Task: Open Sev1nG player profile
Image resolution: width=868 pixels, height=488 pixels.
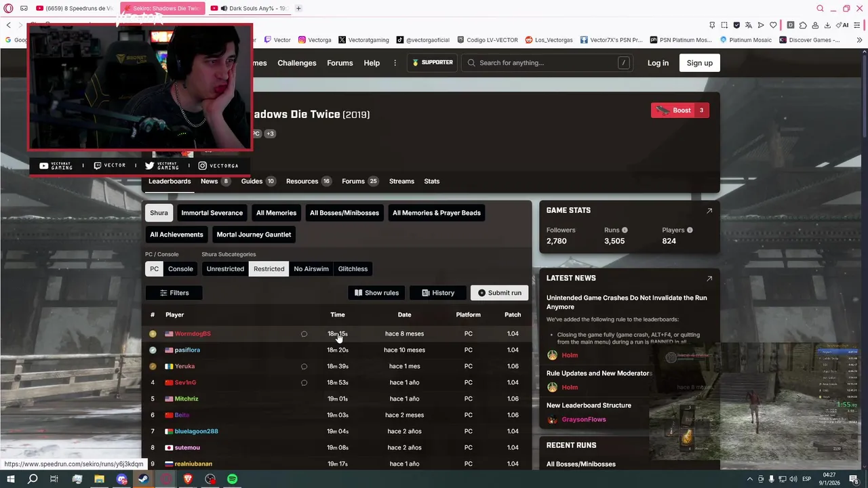Action: (185, 382)
